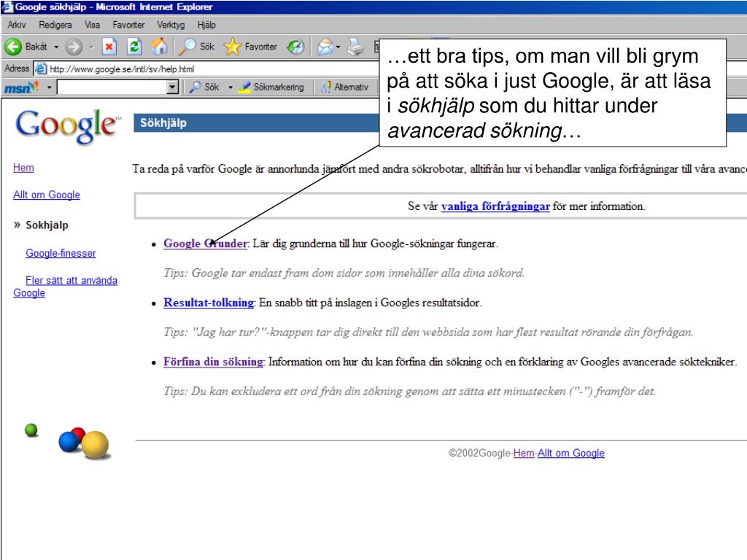
Task: Stop page loading with red X icon
Action: 109,47
